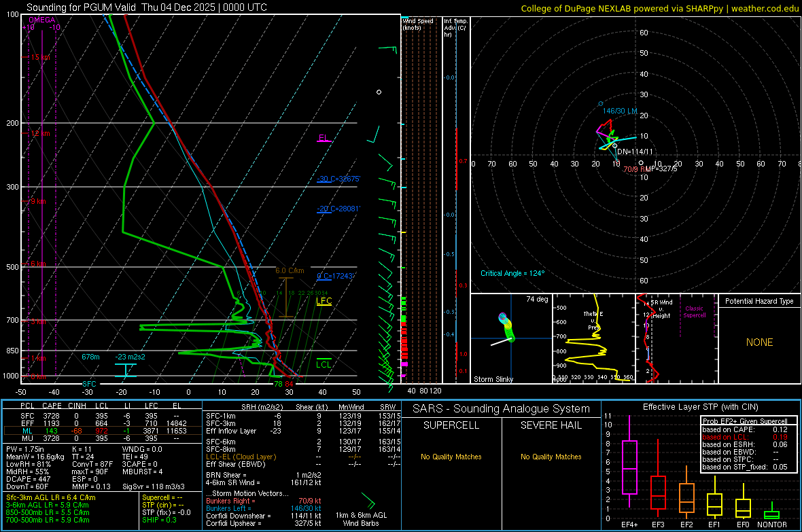
Task: Click the Inf. Temp. Adv. panel header
Action: click(x=455, y=28)
